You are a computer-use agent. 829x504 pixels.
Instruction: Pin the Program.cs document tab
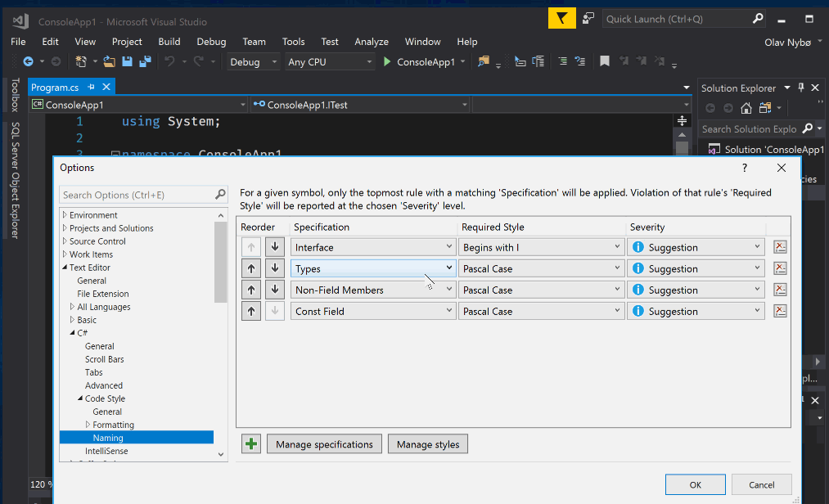(x=92, y=87)
